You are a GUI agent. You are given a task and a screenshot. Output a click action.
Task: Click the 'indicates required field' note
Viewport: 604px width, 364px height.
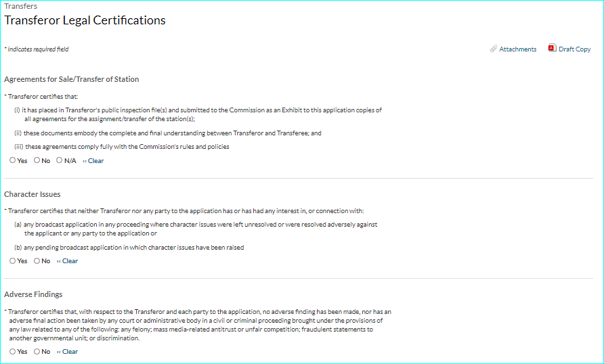click(38, 49)
